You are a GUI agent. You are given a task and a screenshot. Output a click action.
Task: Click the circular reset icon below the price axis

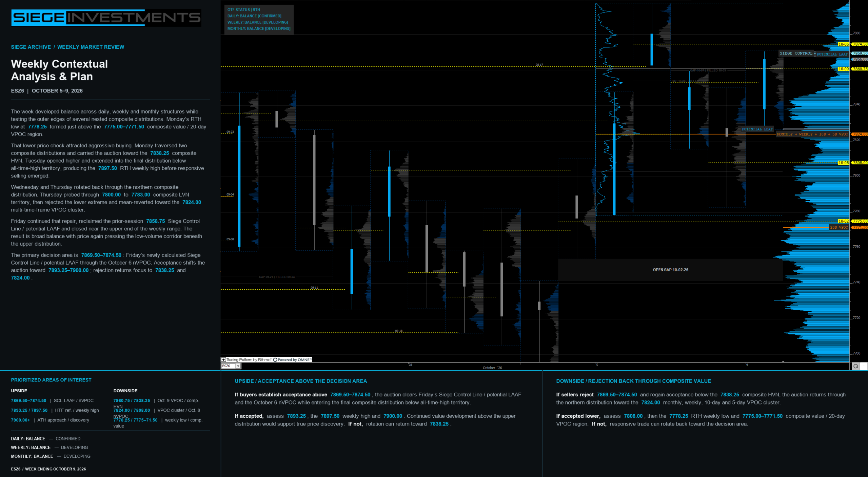(856, 366)
